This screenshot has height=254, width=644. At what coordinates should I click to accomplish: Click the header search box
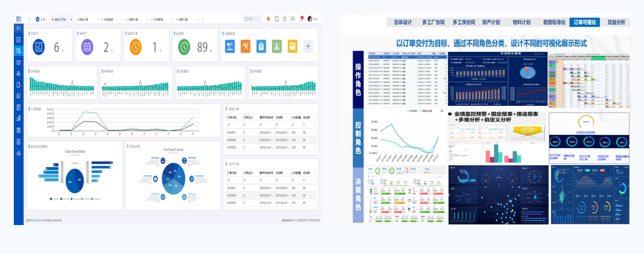click(252, 19)
